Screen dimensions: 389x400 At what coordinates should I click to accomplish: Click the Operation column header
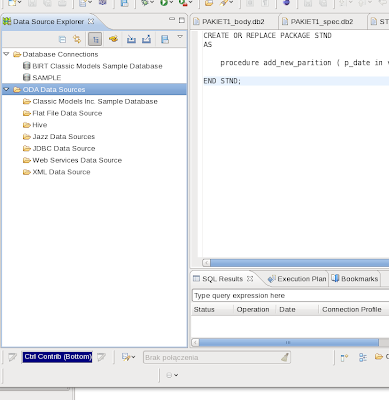[x=254, y=309]
